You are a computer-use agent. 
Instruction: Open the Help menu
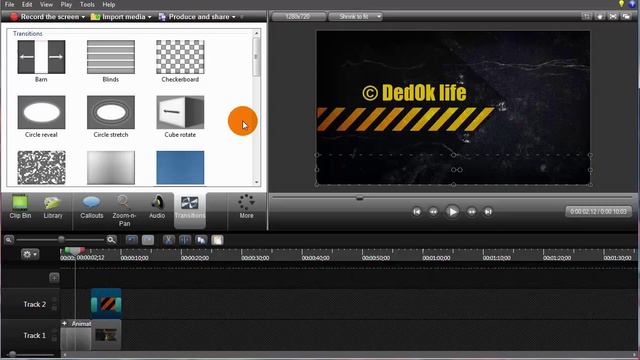point(109,4)
